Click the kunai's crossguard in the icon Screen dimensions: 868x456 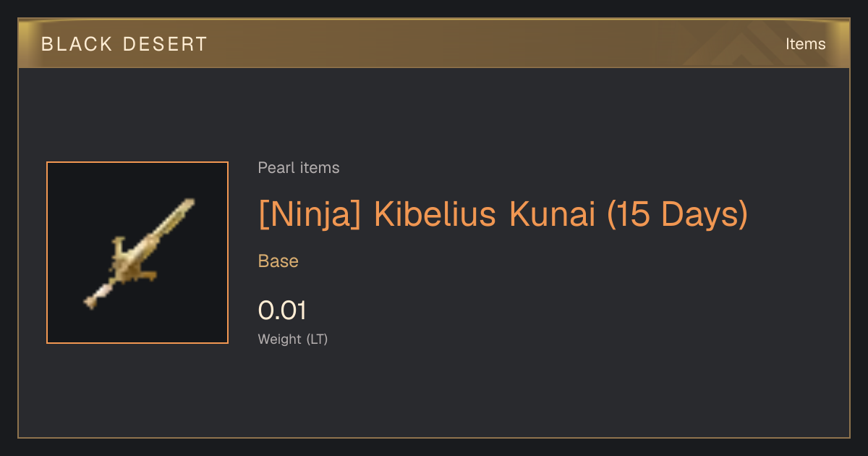(x=129, y=259)
